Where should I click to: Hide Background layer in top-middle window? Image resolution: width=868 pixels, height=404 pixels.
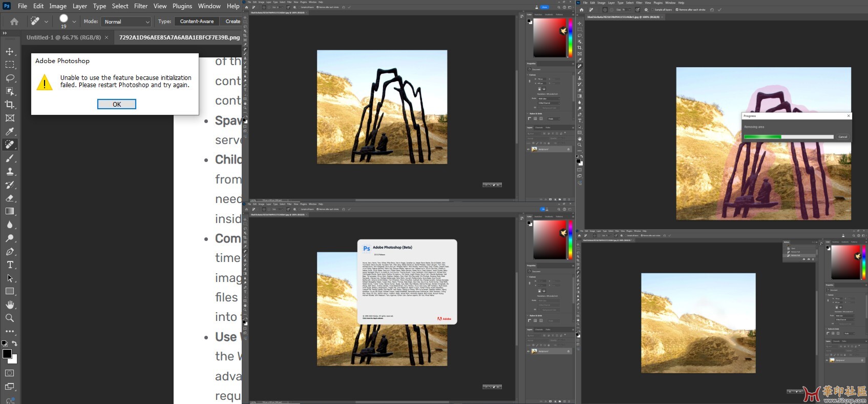coord(528,149)
